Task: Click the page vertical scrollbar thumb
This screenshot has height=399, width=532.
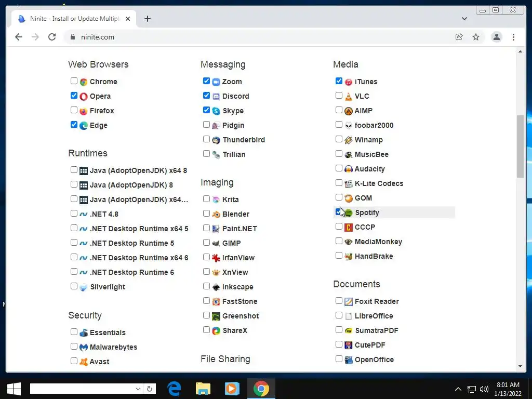Action: tap(520, 146)
